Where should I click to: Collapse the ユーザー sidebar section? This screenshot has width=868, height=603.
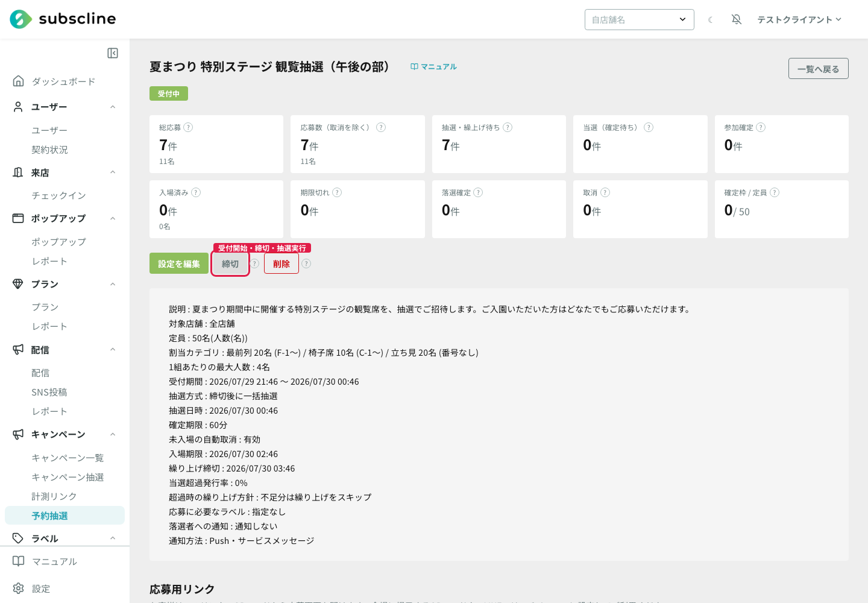coord(113,107)
